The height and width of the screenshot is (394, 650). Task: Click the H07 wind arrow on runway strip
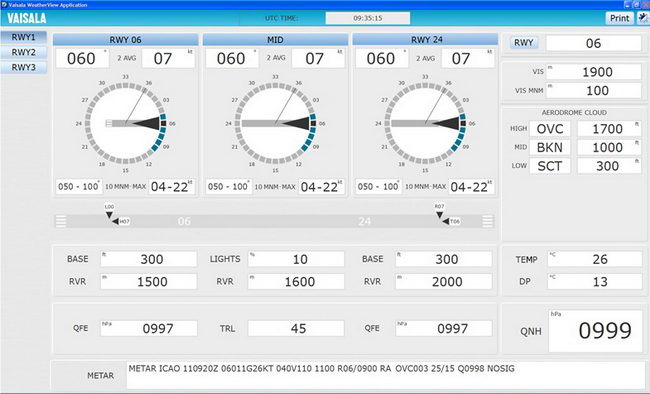[x=121, y=221]
